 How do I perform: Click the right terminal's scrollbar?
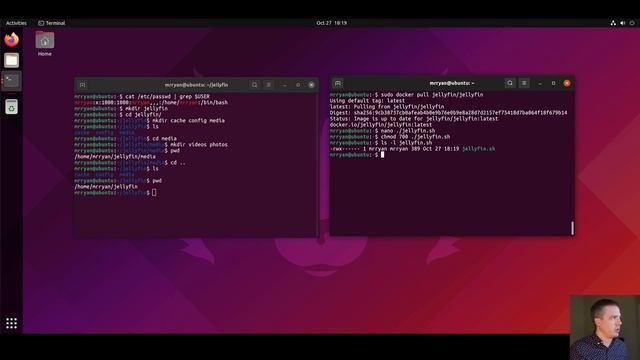(x=572, y=228)
